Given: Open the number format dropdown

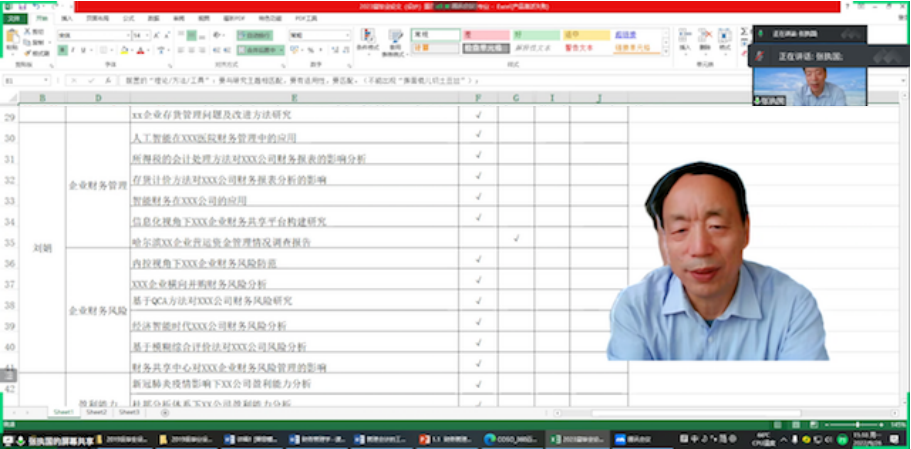Looking at the screenshot, I should coord(347,35).
